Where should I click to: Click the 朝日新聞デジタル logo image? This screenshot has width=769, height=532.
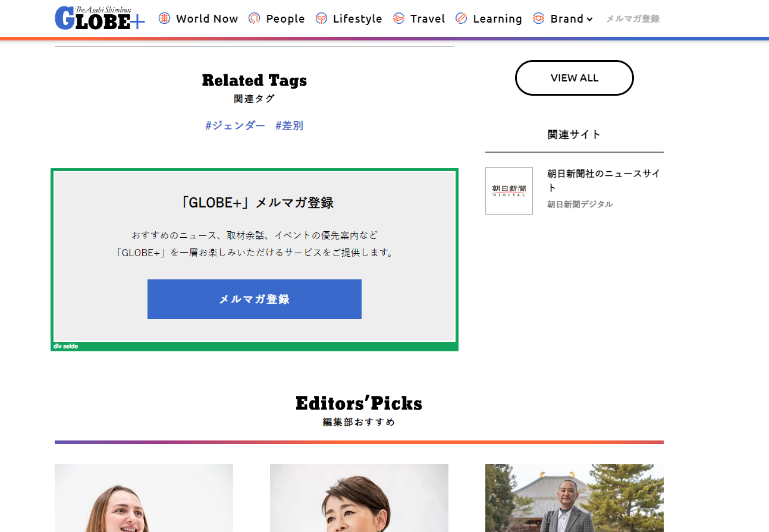click(x=509, y=191)
